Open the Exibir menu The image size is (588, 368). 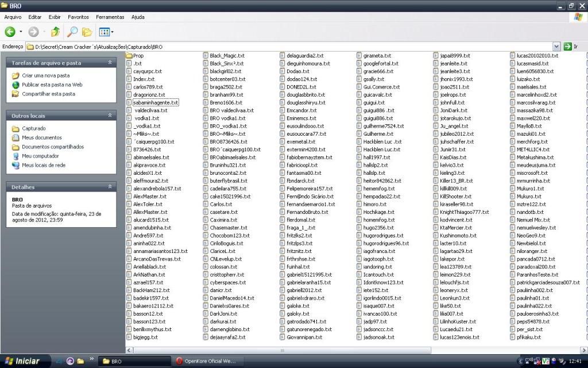click(x=55, y=17)
